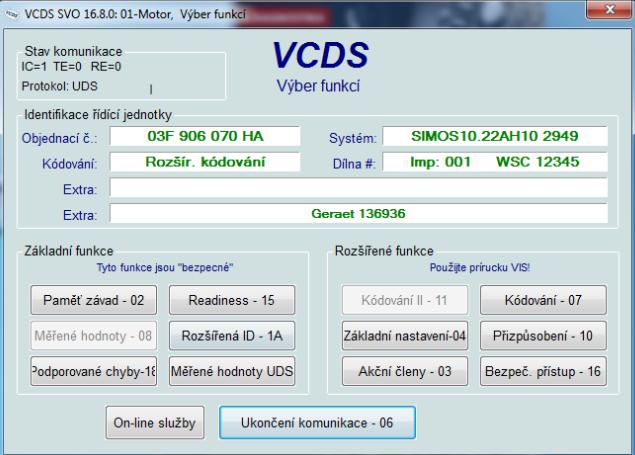Start Akční členy - 03 output tests
This screenshot has height=455, width=635.
pyautogui.click(x=405, y=371)
